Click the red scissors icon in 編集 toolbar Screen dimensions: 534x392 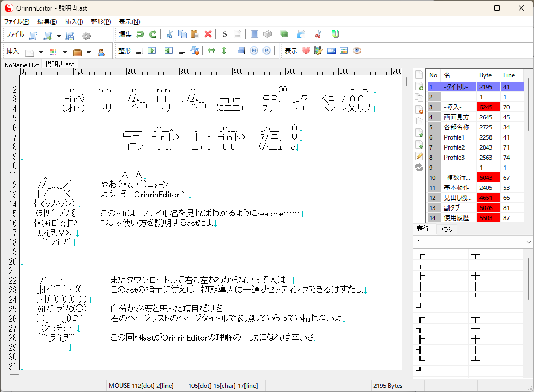click(318, 34)
